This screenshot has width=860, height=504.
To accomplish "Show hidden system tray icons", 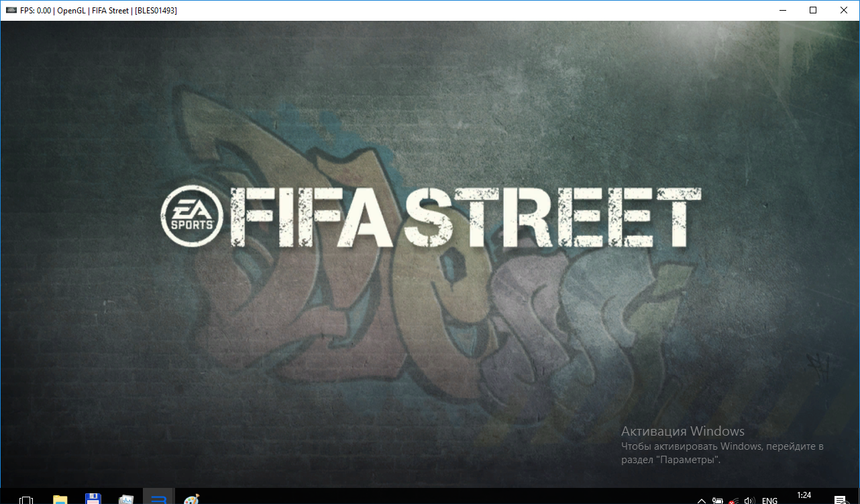I will coord(702,500).
